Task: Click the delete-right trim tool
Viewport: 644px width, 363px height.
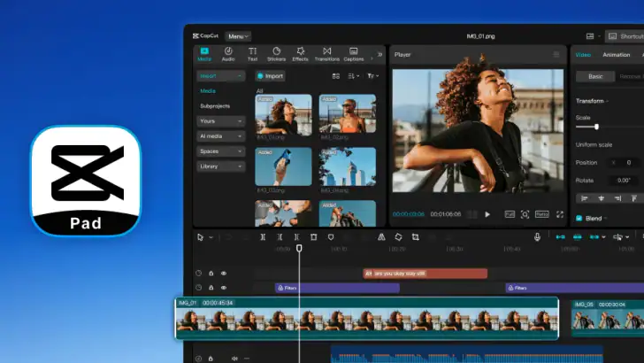Action: click(x=296, y=237)
